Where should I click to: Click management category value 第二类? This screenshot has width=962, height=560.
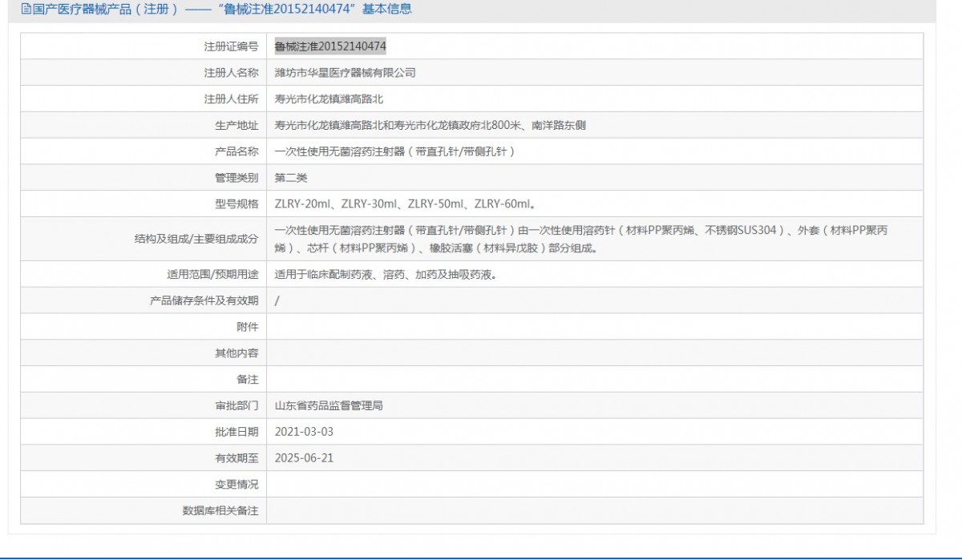291,178
